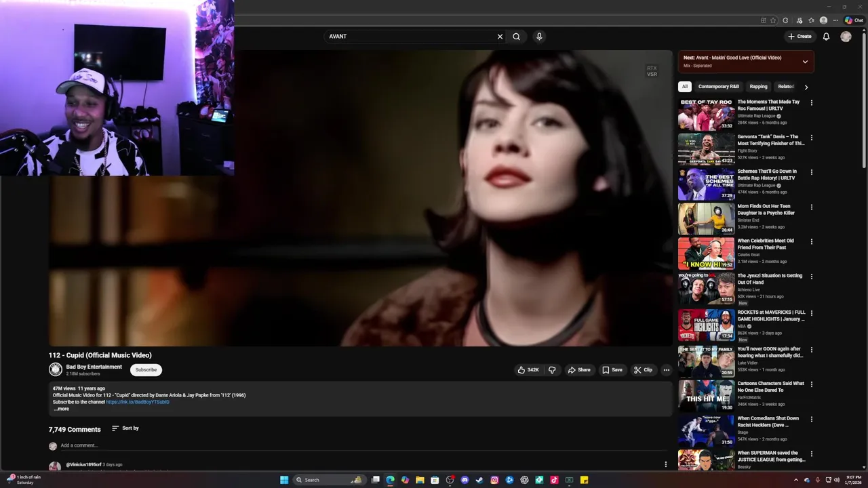Screen dimensions: 868x488
Task: Click the page vertical scrollbar
Action: [x=864, y=102]
